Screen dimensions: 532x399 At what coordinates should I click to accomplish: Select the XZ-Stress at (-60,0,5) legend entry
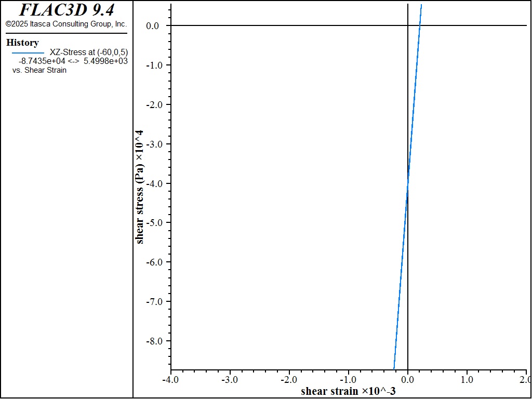pyautogui.click(x=88, y=52)
